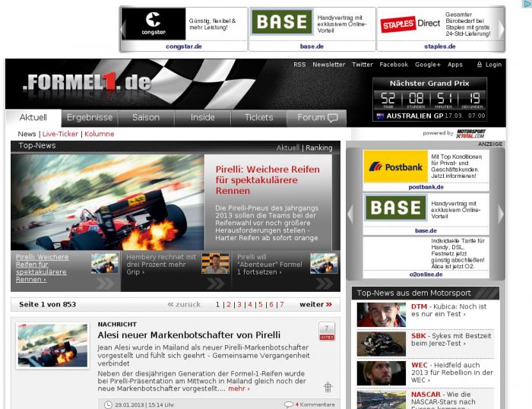Image resolution: width=532 pixels, height=409 pixels.
Task: Click the comments bubble icon under Alesi article
Action: tap(288, 404)
